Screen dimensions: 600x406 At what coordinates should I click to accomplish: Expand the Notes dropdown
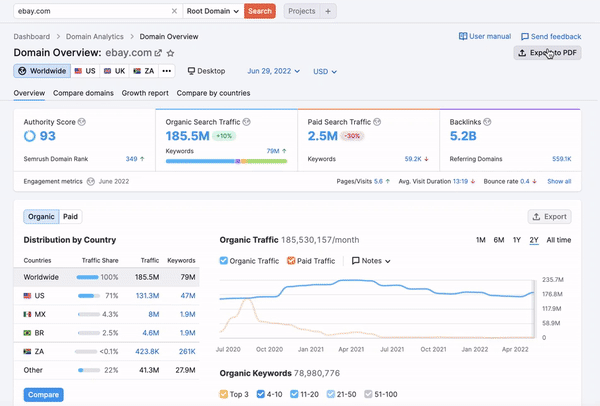coord(371,261)
